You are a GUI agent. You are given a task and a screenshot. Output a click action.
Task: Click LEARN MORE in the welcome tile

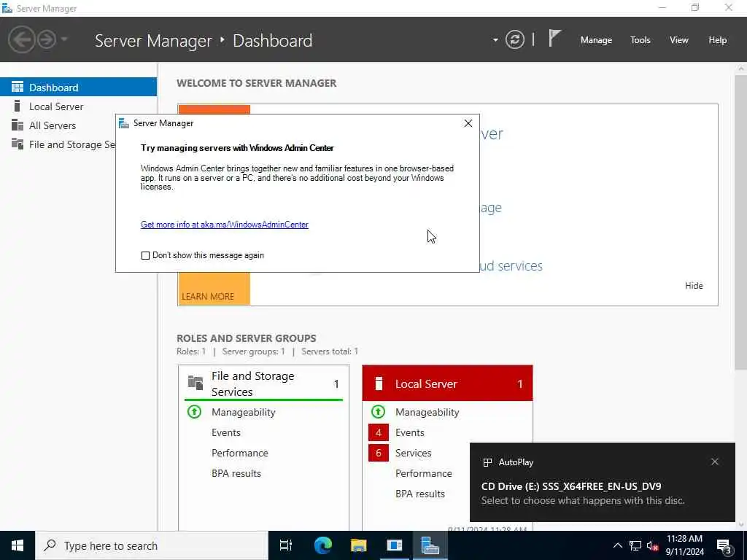click(x=208, y=296)
